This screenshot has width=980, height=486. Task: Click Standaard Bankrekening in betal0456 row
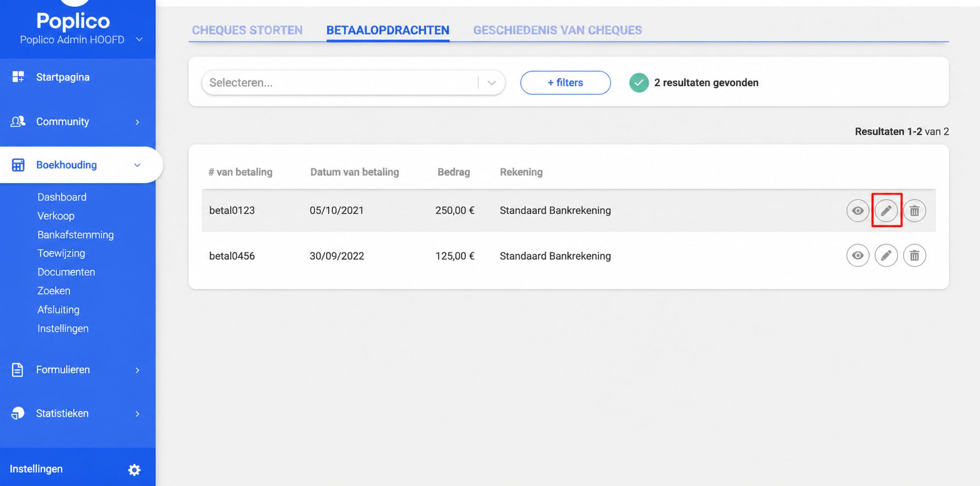[x=556, y=256]
